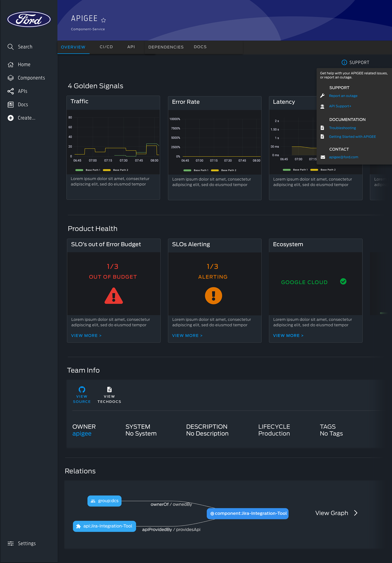The width and height of the screenshot is (392, 563).
Task: Click the APIs share-node icon
Action: pos(11,91)
